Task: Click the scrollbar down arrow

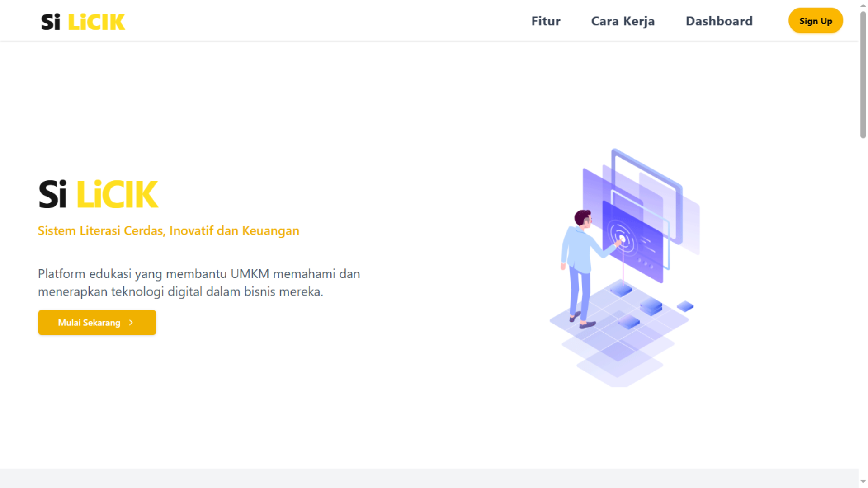Action: pos(863,482)
